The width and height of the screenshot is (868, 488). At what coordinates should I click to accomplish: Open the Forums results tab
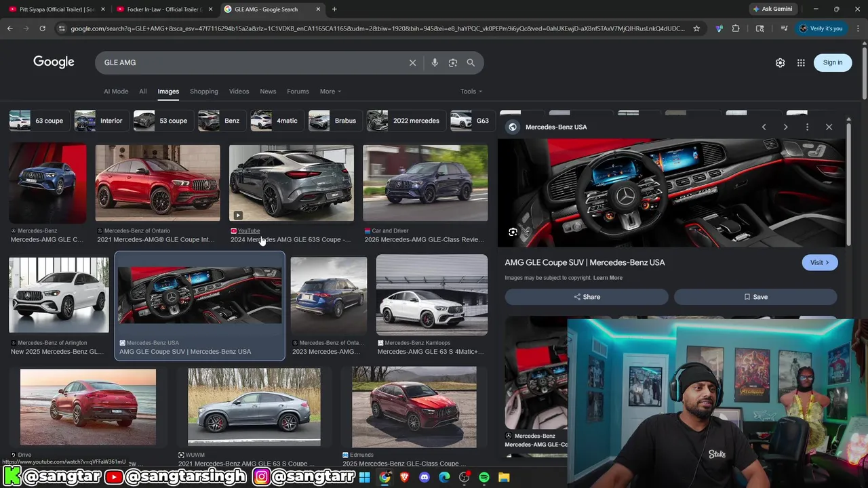(298, 91)
